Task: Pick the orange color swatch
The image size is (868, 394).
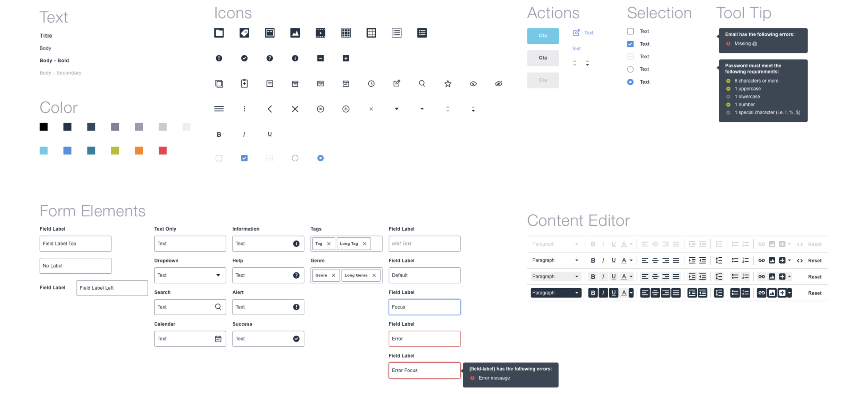Action: 139,151
